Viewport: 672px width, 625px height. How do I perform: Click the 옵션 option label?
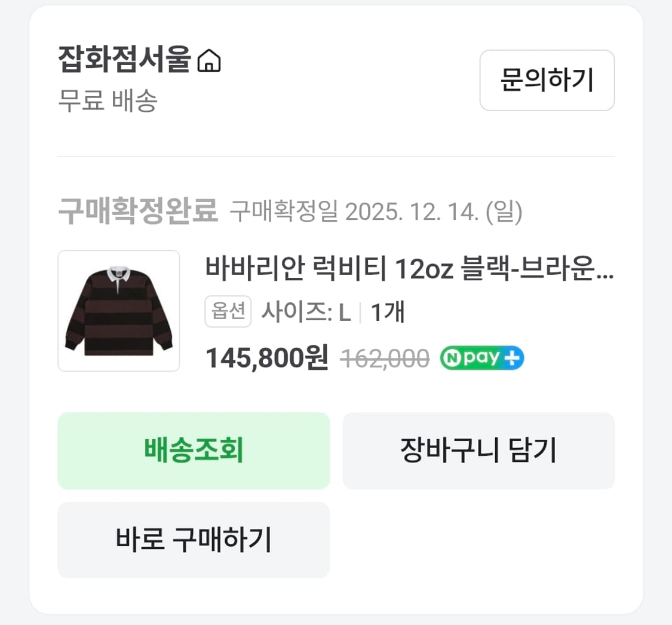click(227, 311)
